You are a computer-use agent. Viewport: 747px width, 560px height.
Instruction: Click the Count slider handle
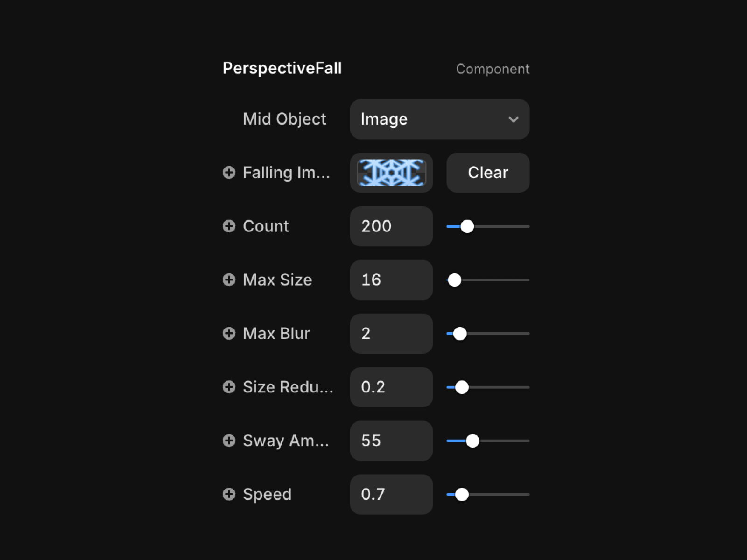point(467,226)
